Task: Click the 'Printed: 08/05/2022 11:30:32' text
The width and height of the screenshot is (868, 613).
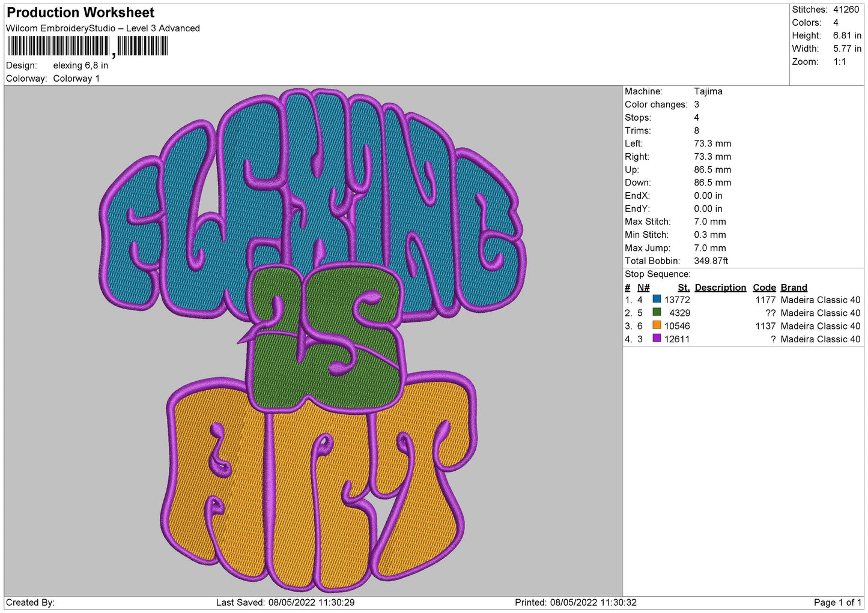Action: 575,602
